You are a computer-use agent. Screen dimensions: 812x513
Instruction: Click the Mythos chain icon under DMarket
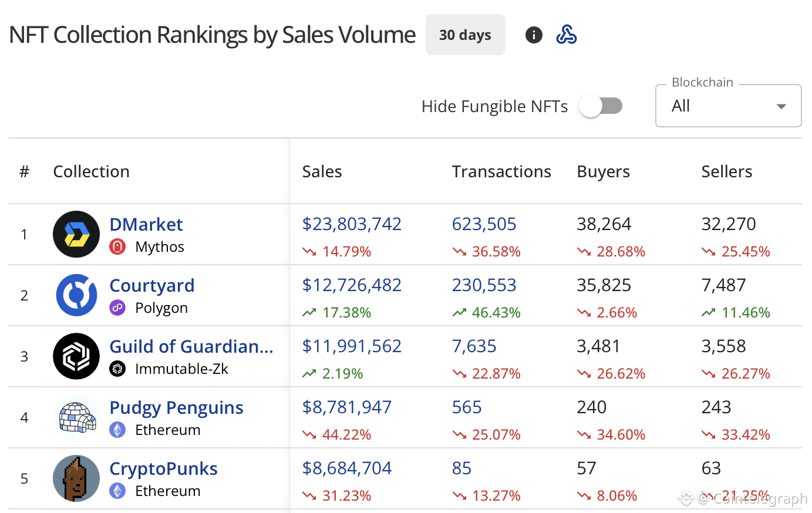(x=117, y=247)
